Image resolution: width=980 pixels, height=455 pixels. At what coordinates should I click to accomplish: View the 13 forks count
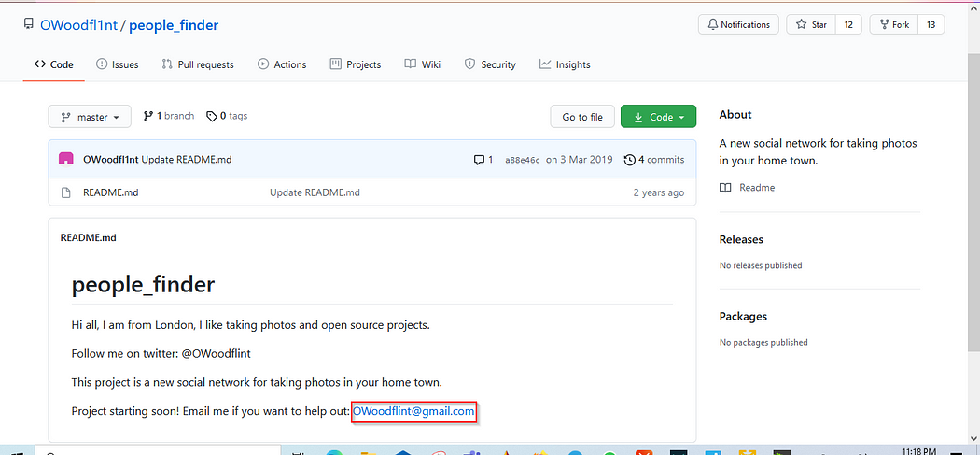[x=931, y=24]
